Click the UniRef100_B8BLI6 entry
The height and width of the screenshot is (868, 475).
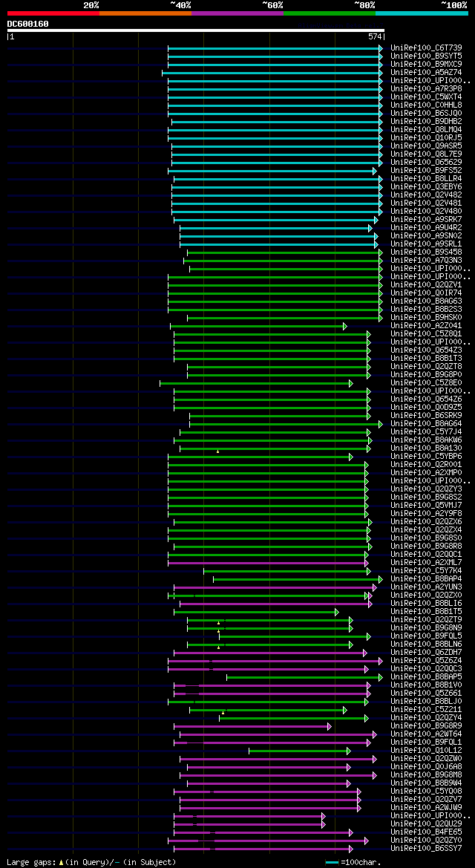point(426,603)
